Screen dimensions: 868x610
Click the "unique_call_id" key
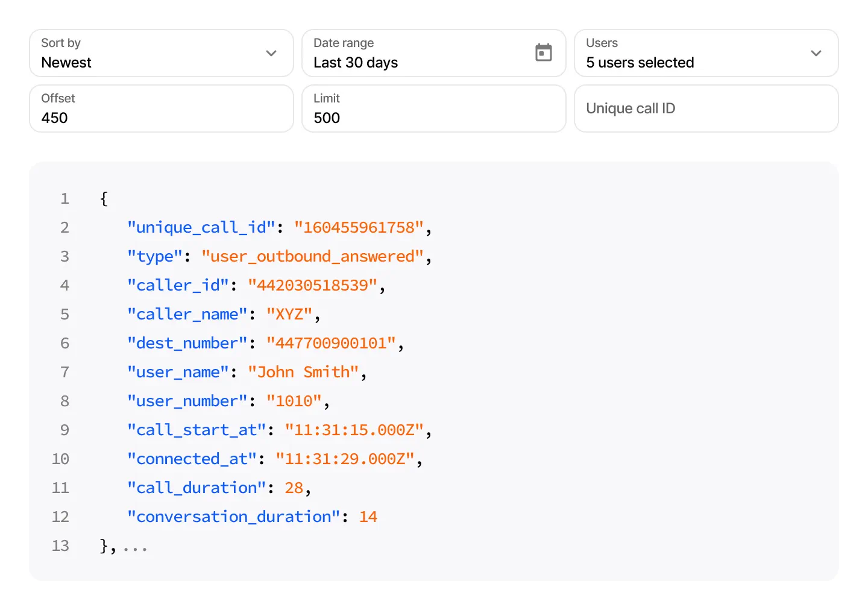click(x=201, y=227)
